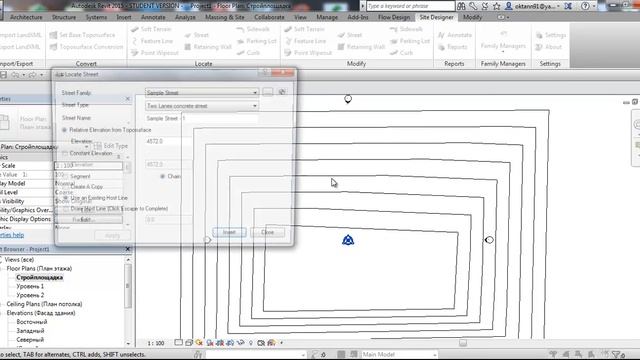Click Toposurface Conversion tool

(86, 47)
